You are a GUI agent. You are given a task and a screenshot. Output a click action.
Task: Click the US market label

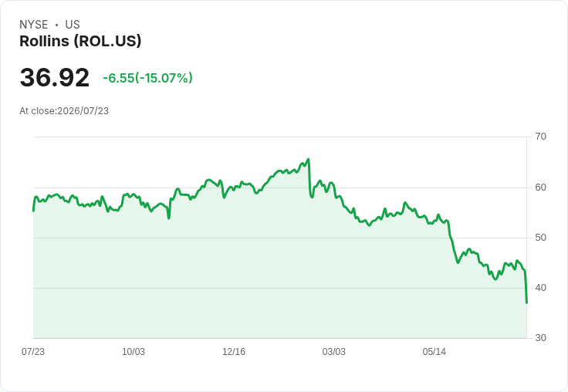point(73,25)
